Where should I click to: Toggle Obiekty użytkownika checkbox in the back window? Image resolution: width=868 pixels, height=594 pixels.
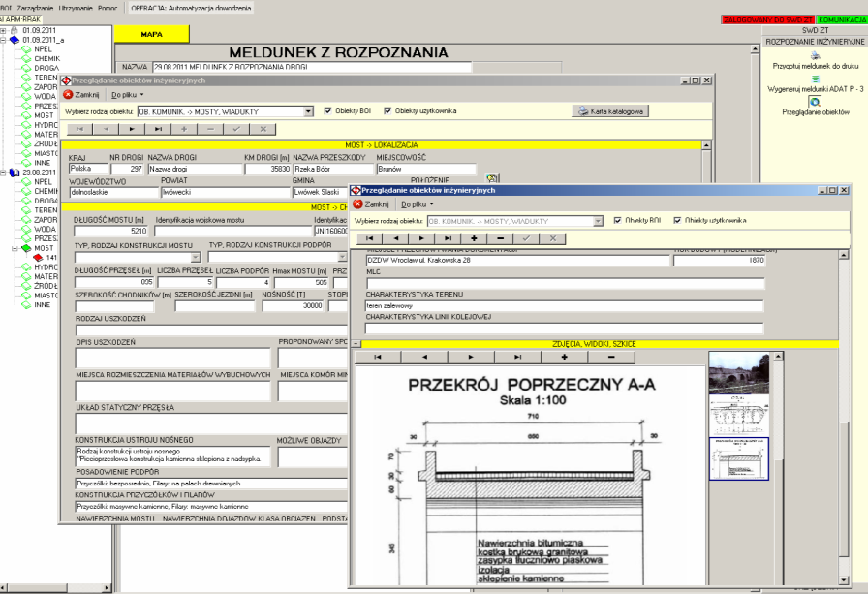[x=387, y=110]
